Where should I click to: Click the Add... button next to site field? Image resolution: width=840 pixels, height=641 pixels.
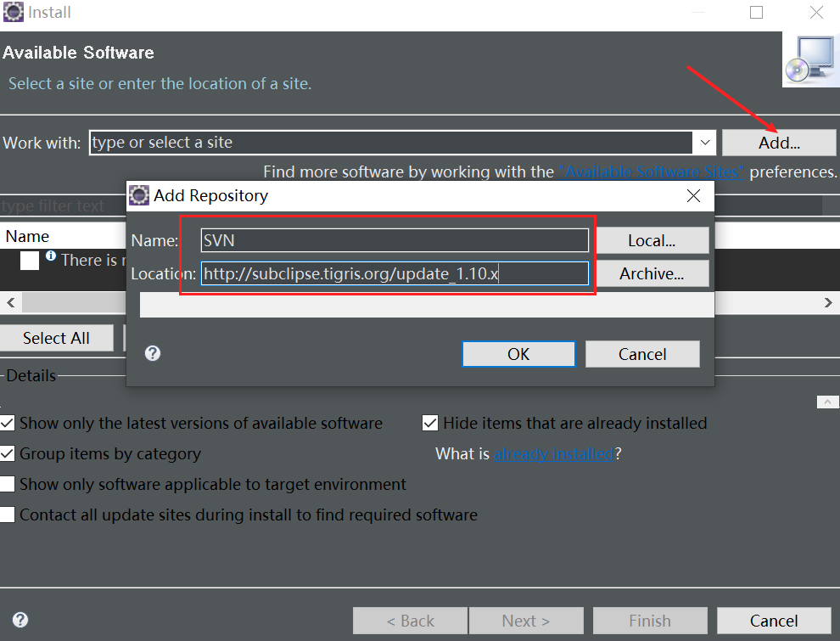(x=777, y=142)
